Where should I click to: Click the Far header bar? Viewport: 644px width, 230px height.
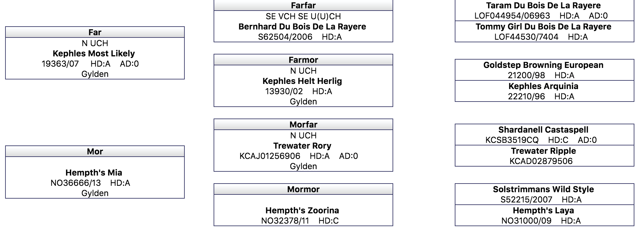[95, 32]
